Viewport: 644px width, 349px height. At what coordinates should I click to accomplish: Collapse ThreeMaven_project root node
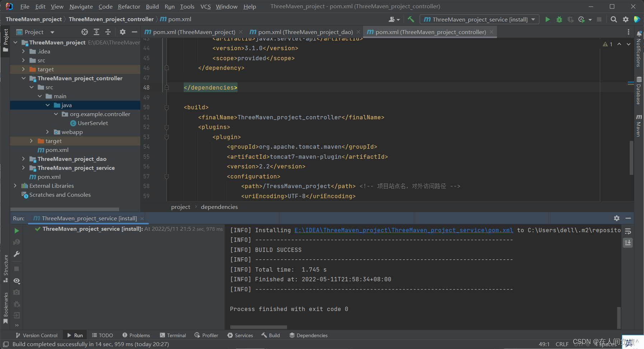coord(15,42)
